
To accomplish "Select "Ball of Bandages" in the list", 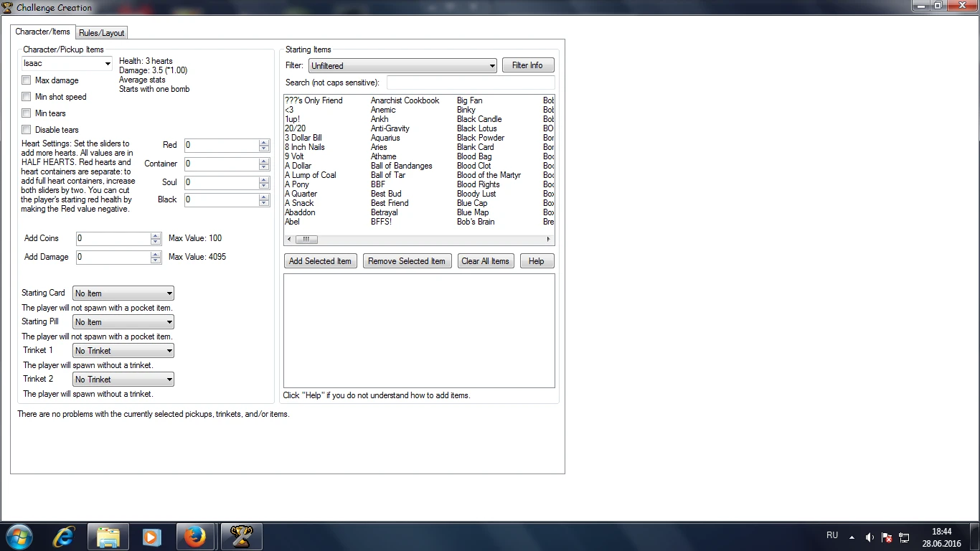I will (x=402, y=166).
